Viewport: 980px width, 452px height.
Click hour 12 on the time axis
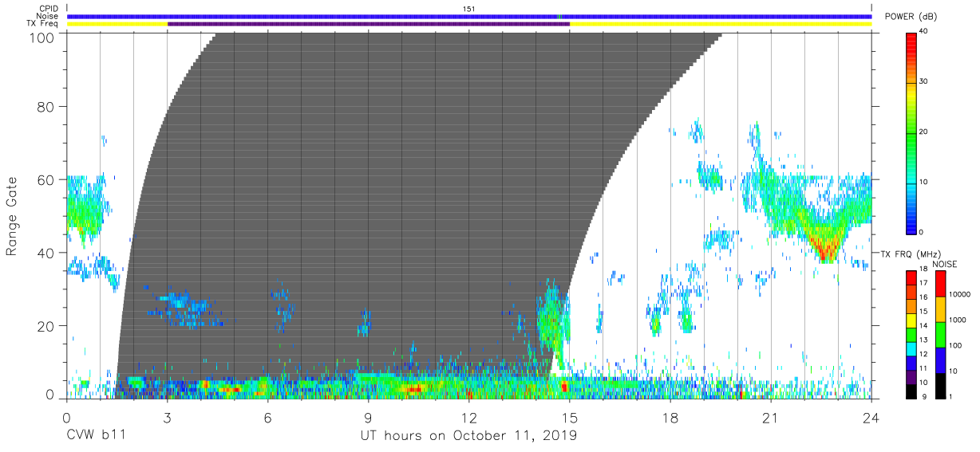(469, 417)
